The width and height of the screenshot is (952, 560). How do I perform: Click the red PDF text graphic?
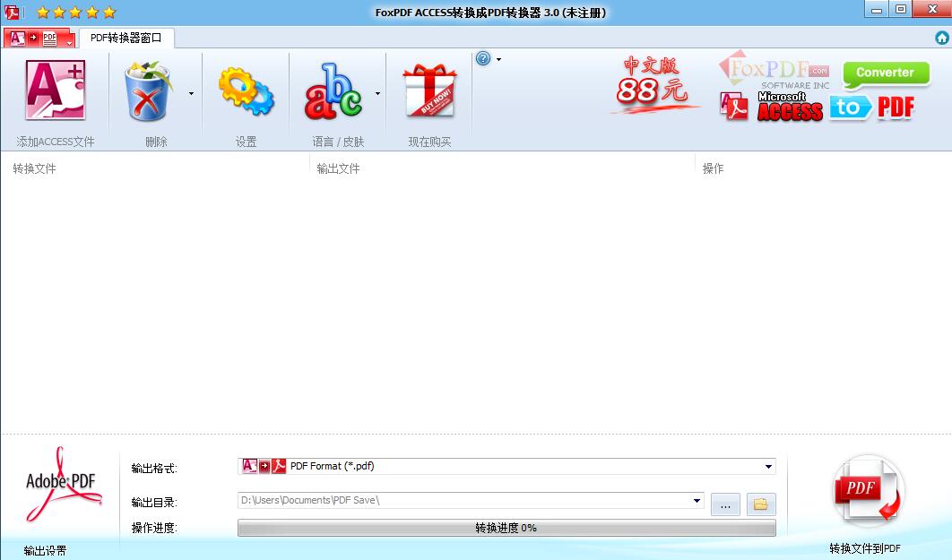[896, 108]
